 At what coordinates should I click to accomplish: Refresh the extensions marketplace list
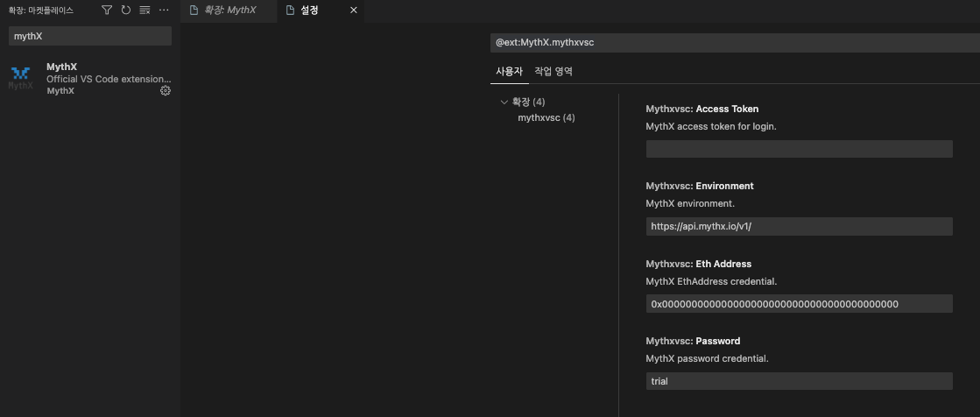coord(125,10)
